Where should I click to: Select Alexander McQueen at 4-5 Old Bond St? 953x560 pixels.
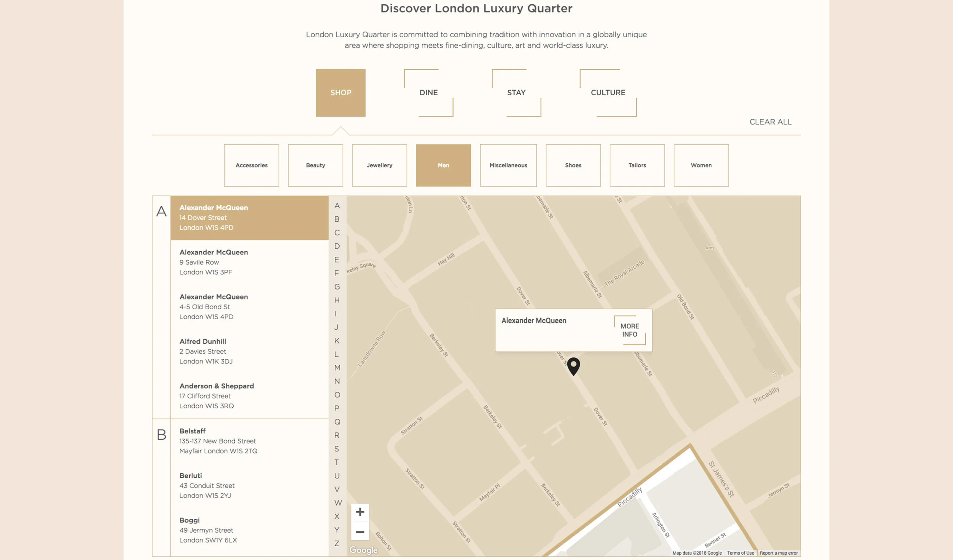tap(250, 307)
